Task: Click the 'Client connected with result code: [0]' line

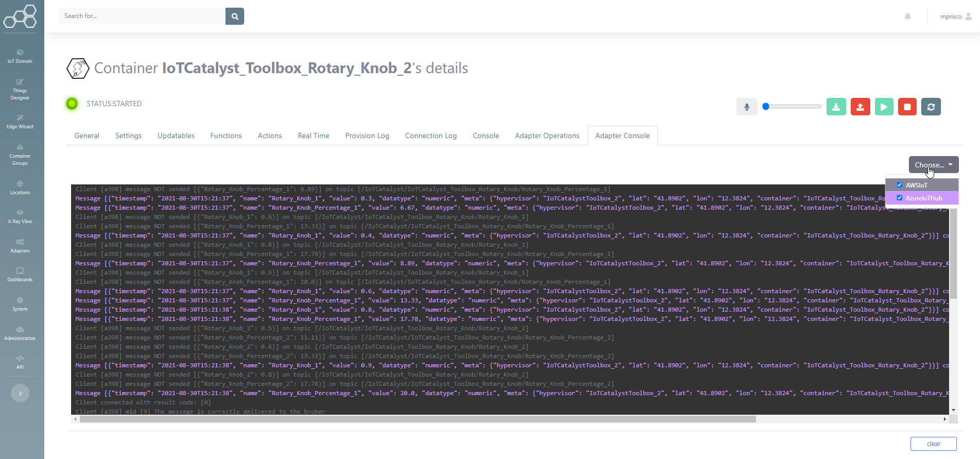Action: tap(143, 402)
